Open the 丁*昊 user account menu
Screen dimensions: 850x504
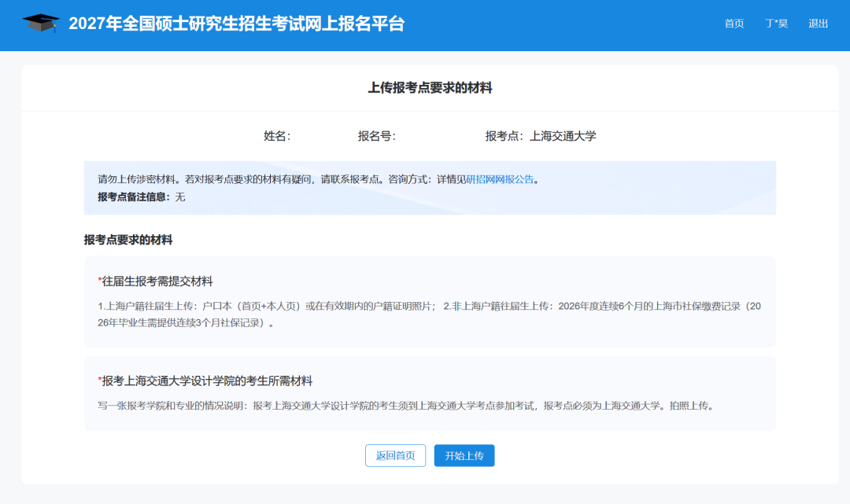pos(776,24)
